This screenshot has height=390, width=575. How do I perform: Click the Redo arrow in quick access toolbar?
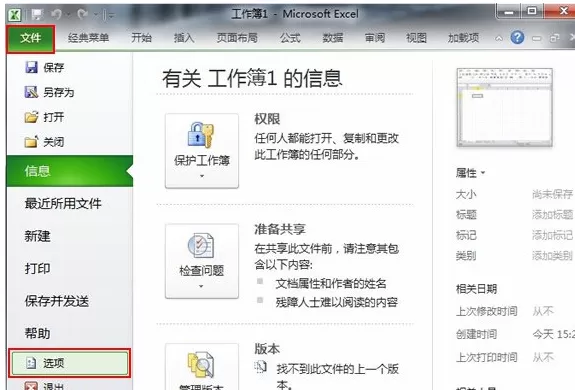83,15
